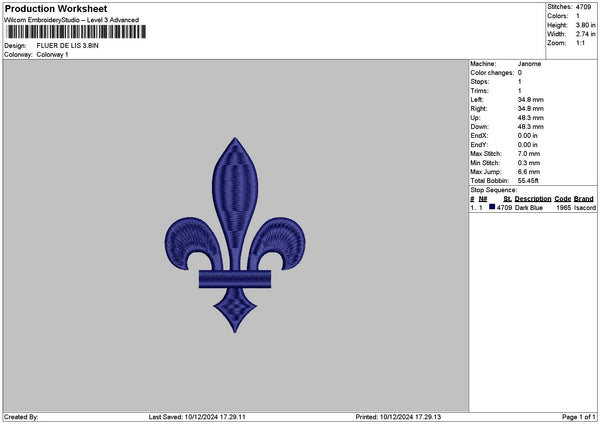Click the Up value 48.3 mm
The image size is (600, 424).
coord(530,118)
